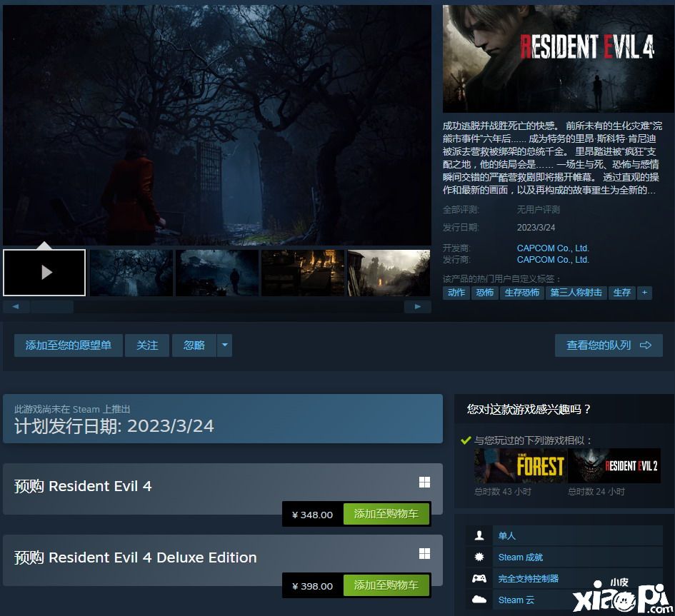Select the second screenshot thumbnail with dark tree

(131, 273)
